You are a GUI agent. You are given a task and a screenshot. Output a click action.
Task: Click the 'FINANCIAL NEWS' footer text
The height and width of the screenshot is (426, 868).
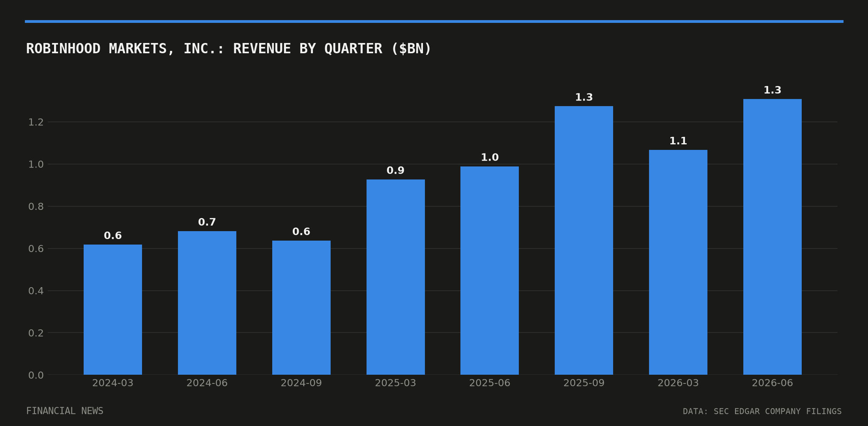click(x=65, y=411)
